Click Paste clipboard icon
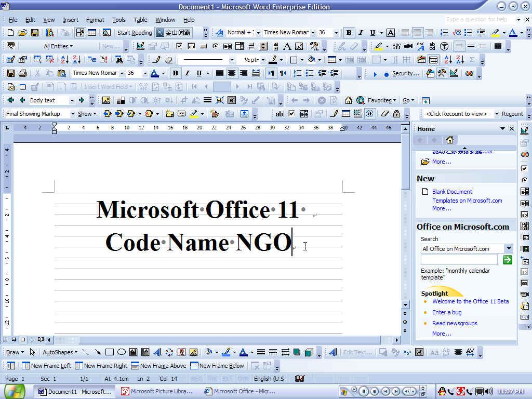532x399 pixels. (61, 73)
